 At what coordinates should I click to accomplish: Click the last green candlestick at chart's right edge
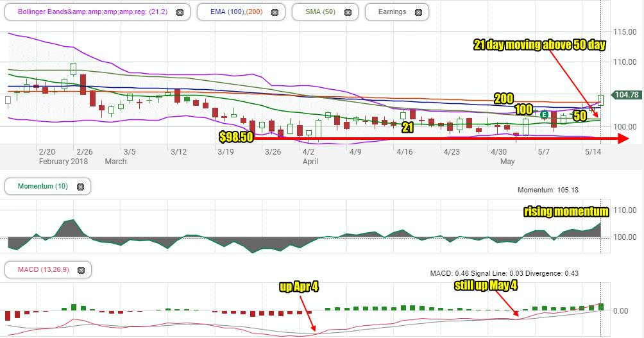click(601, 99)
